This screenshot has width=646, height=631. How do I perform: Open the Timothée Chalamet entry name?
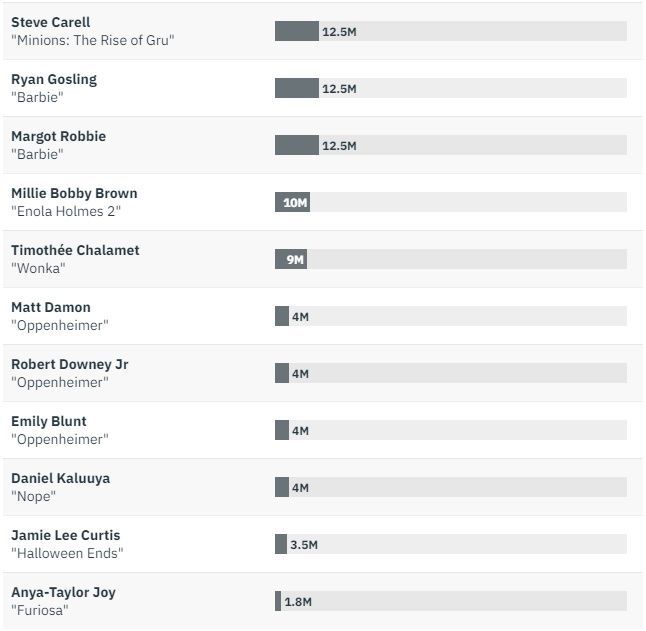coord(75,250)
